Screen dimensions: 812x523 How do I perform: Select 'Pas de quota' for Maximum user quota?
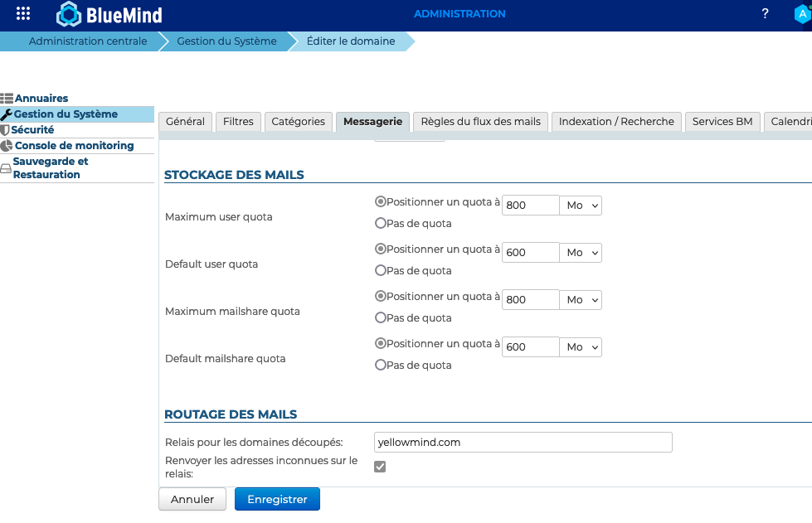[381, 223]
